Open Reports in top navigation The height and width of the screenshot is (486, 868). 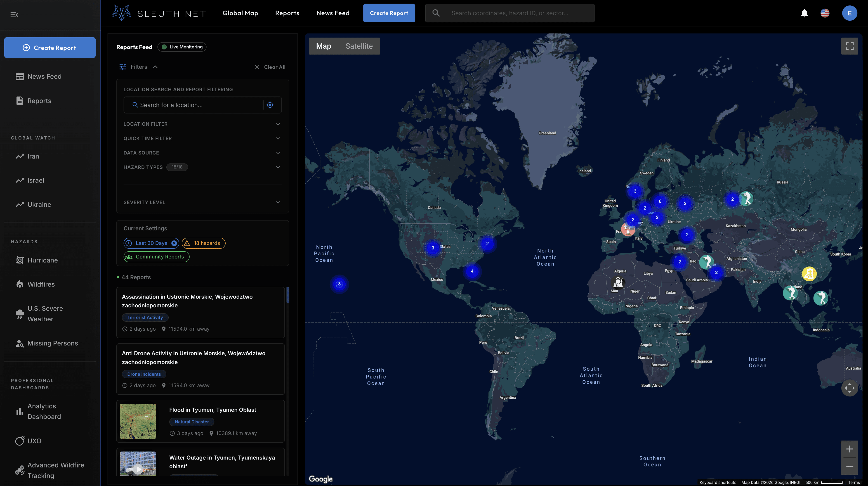click(287, 13)
